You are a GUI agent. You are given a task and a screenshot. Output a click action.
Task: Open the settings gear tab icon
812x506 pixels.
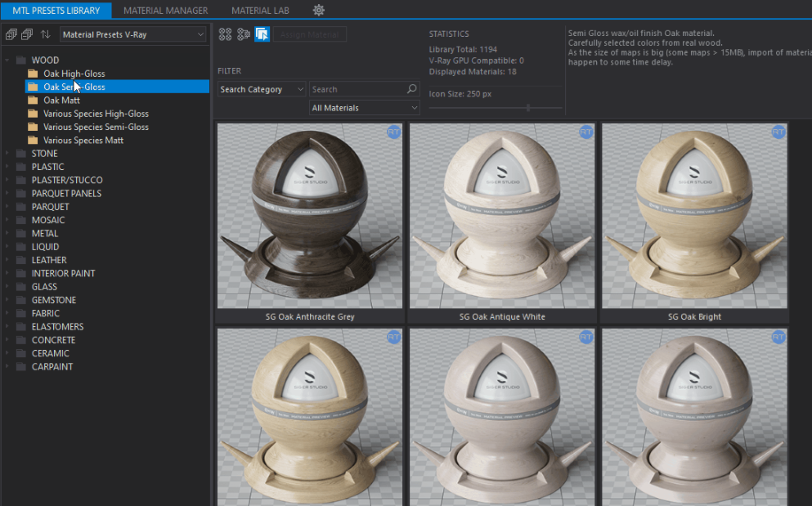click(x=319, y=10)
